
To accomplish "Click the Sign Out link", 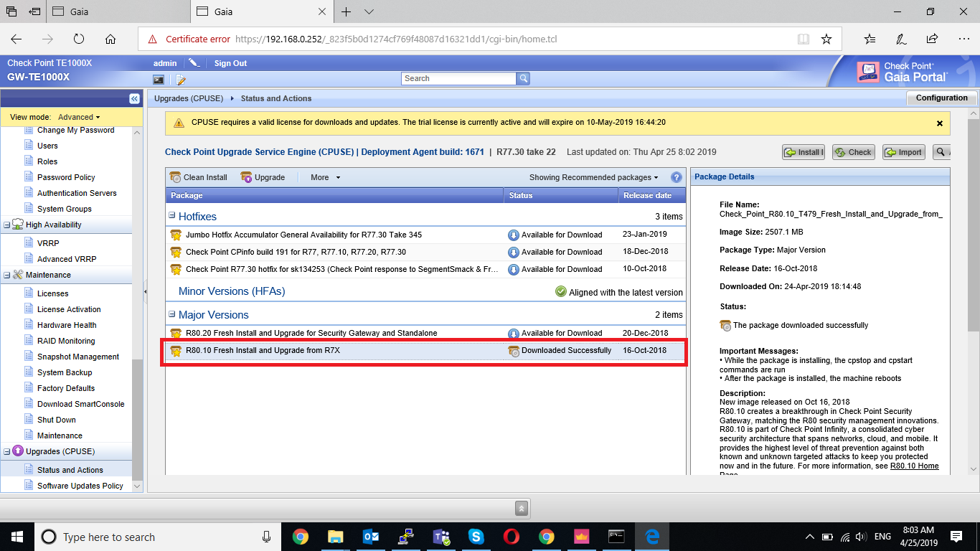I will point(230,63).
